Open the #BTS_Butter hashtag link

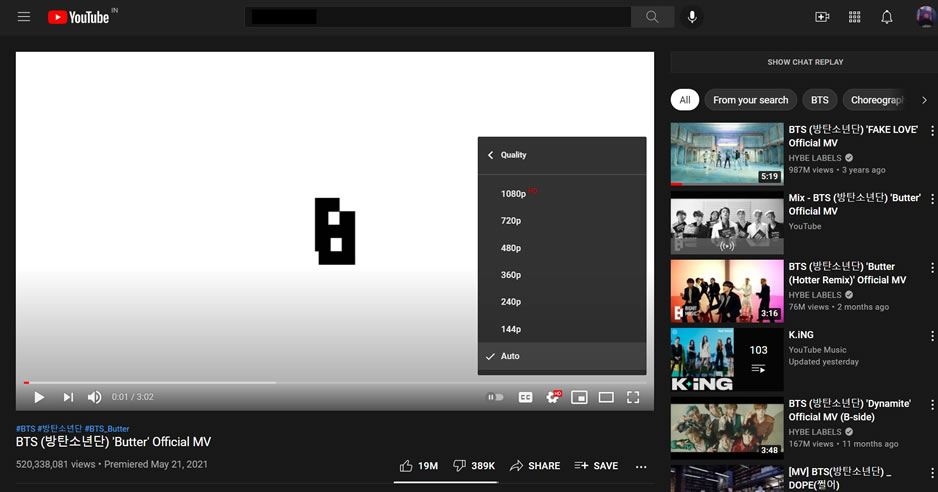106,429
